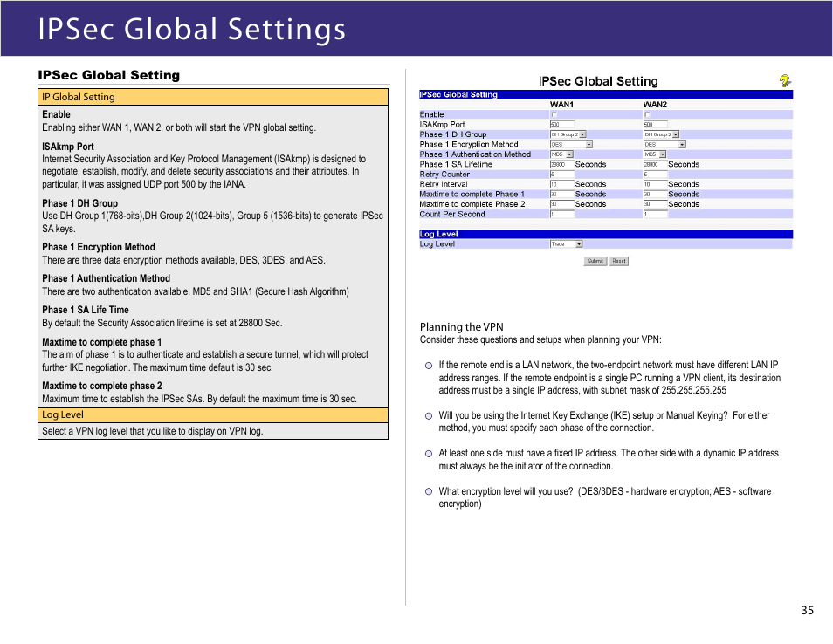Click page number 35
This screenshot has width=833, height=644.
(807, 611)
